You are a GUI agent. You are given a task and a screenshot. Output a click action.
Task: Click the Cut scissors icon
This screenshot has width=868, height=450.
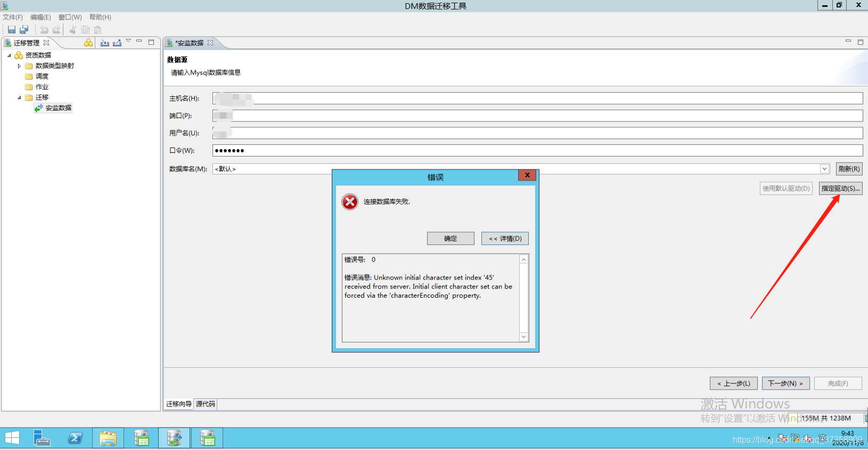(73, 30)
